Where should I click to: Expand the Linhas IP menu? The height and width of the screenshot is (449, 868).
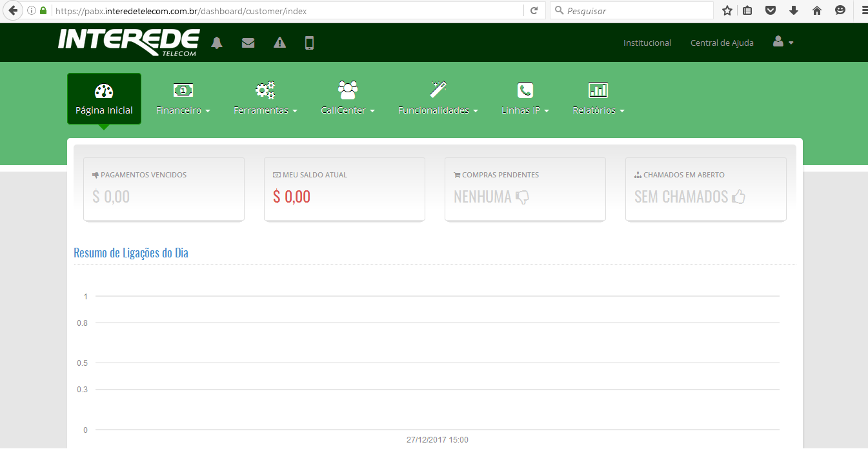click(525, 99)
